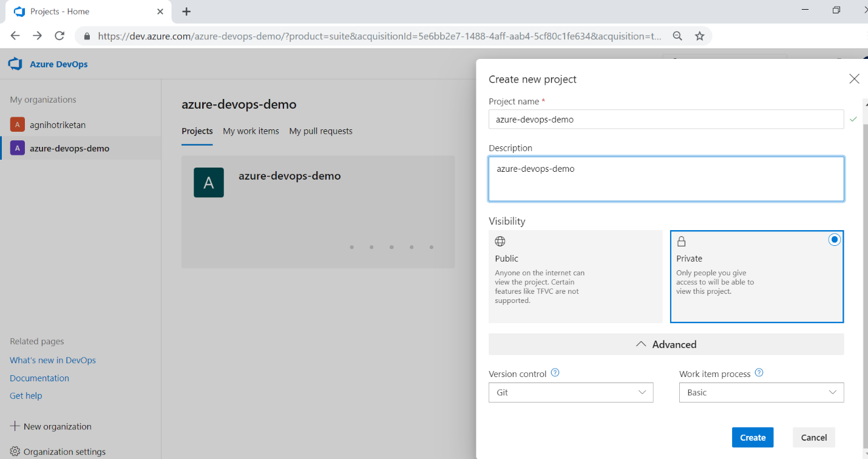Open the Documentation link
The width and height of the screenshot is (868, 459).
point(39,378)
